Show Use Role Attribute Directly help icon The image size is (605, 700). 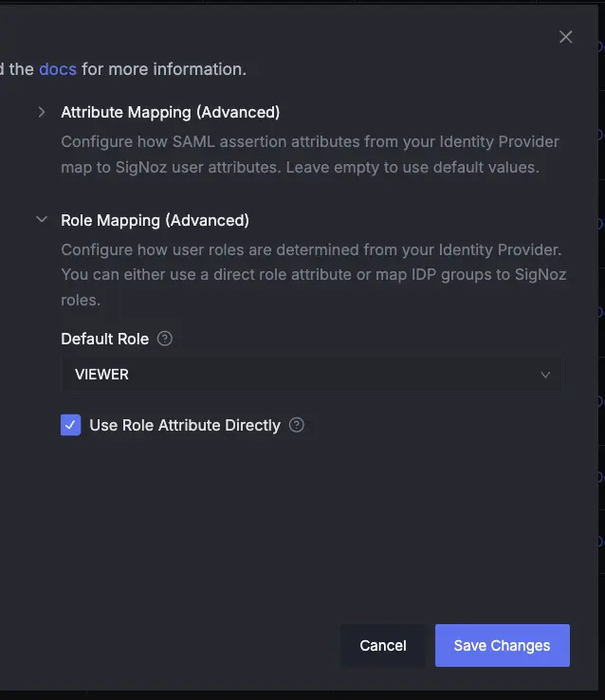(x=296, y=425)
